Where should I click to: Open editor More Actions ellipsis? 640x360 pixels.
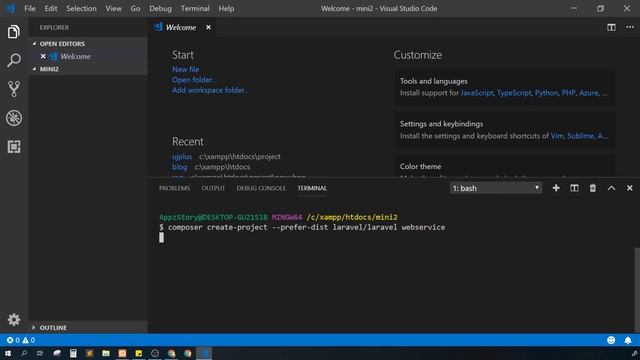[x=630, y=27]
